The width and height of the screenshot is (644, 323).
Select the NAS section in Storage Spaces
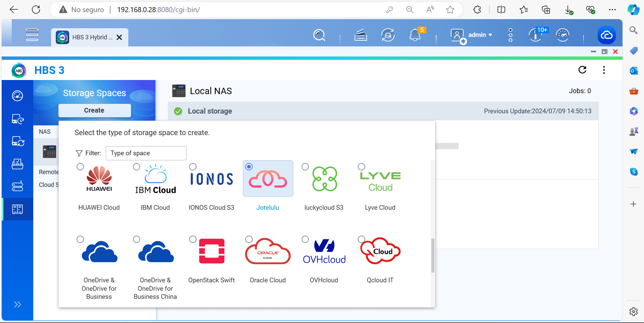click(45, 132)
